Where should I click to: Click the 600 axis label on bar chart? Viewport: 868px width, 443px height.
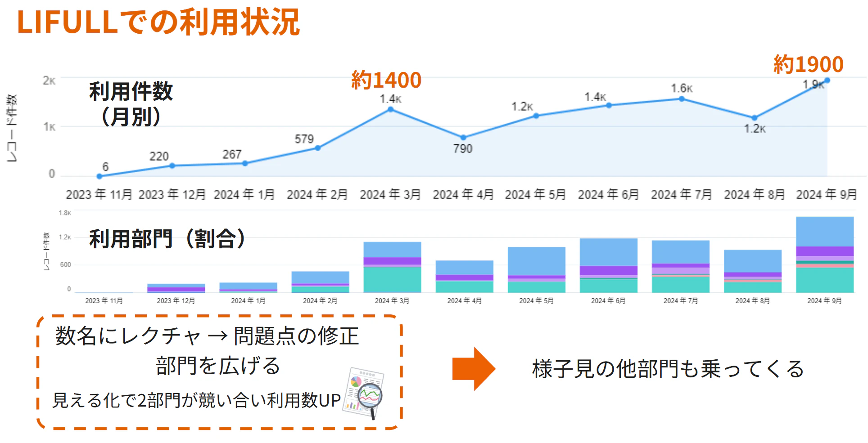[x=65, y=264]
